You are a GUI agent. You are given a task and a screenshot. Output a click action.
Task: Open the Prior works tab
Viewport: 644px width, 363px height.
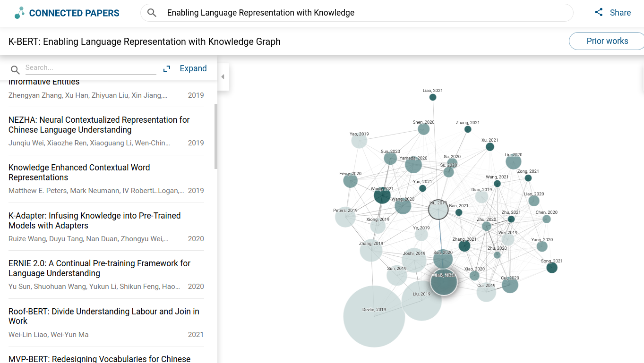pos(607,41)
